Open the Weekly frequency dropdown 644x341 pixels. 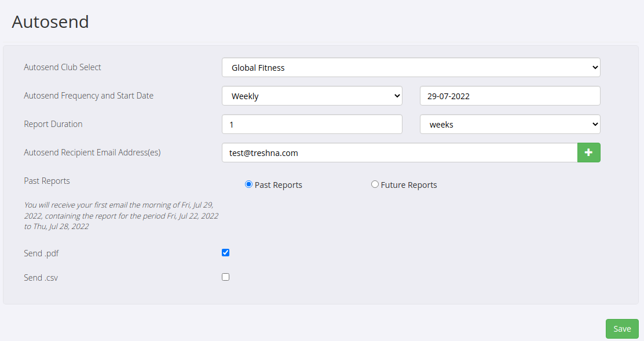pos(312,96)
